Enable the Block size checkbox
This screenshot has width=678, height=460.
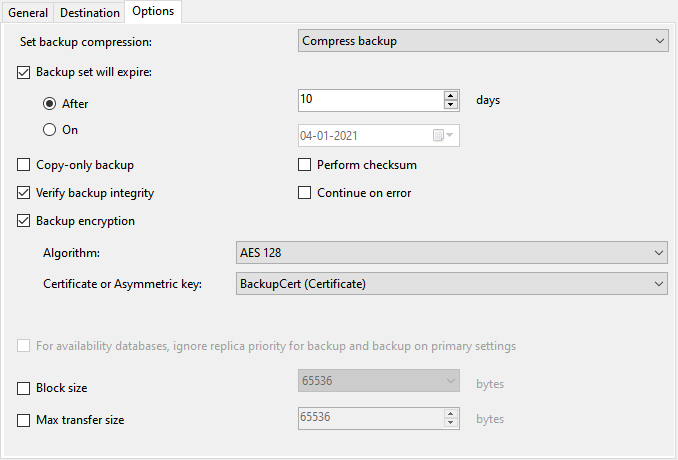coord(25,387)
